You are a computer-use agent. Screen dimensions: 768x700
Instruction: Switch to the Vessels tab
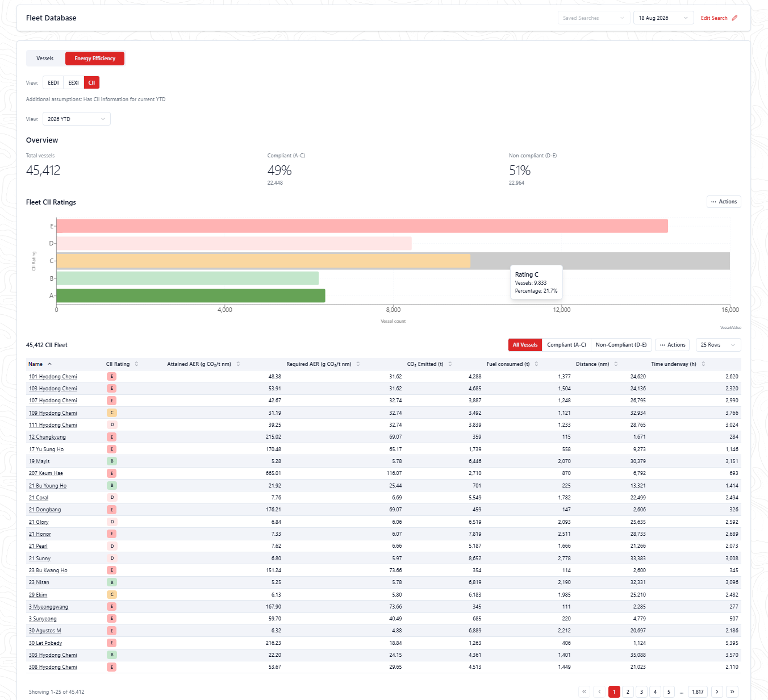click(45, 59)
